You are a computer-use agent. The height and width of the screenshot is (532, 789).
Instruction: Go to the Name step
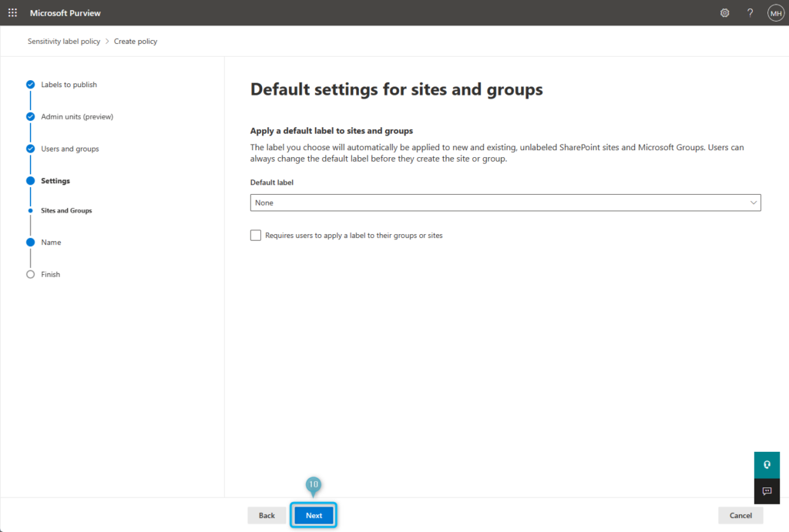coord(51,242)
